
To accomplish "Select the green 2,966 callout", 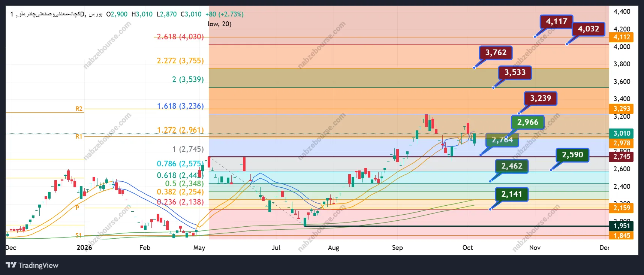I will (x=527, y=122).
